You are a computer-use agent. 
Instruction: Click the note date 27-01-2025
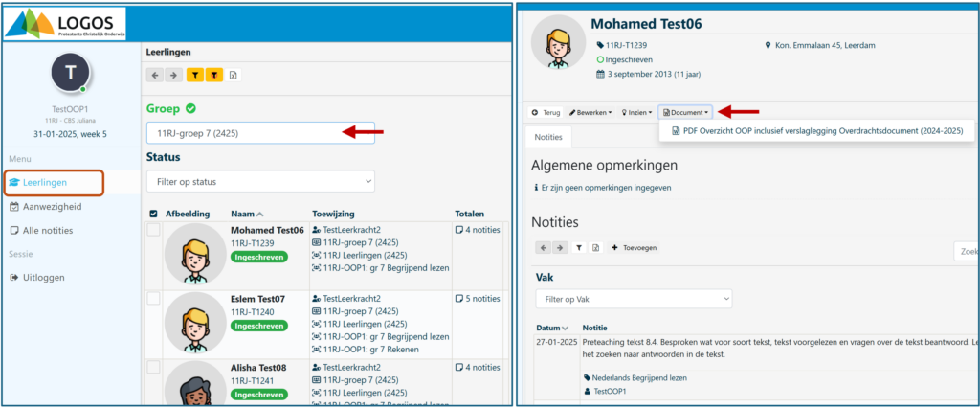(x=556, y=342)
